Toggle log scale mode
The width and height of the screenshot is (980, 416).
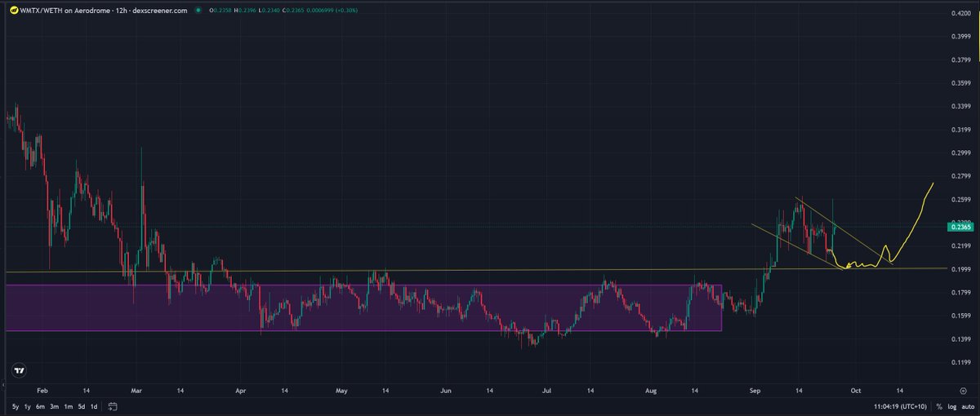pos(951,406)
